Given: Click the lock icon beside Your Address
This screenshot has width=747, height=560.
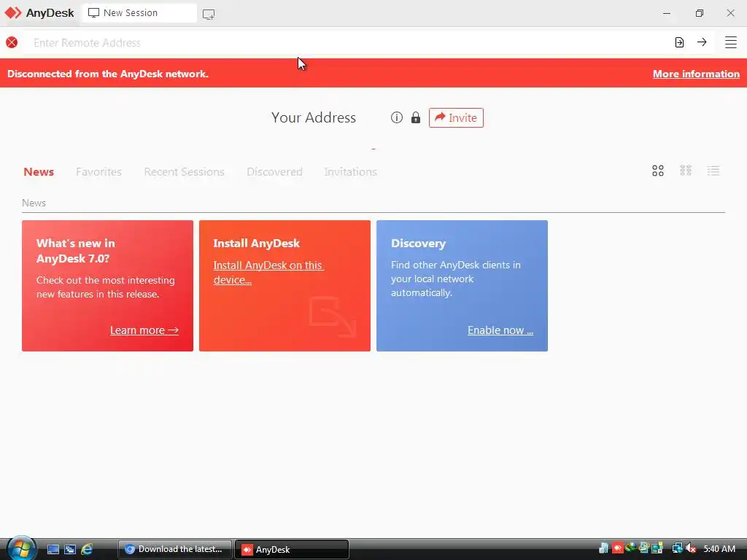Looking at the screenshot, I should (416, 117).
